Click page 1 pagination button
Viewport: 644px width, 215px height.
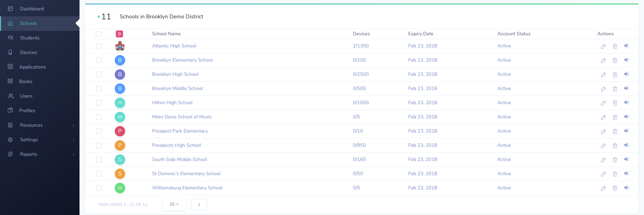click(199, 204)
